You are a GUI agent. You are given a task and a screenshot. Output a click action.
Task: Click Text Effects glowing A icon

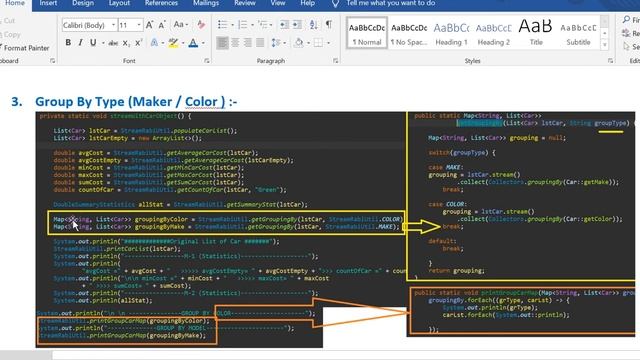click(154, 43)
